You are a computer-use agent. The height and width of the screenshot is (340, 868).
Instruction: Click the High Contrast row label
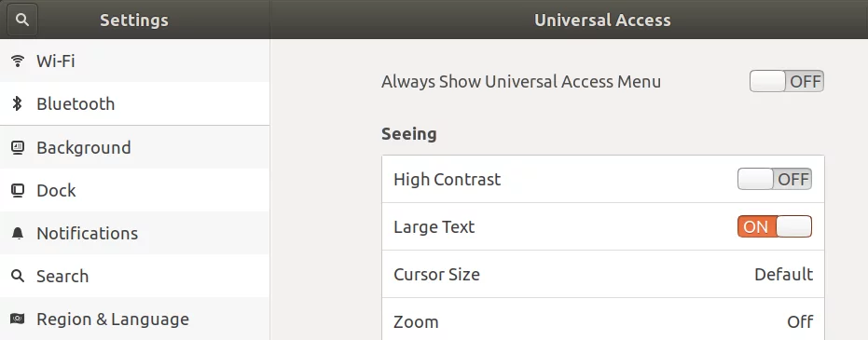click(x=447, y=180)
